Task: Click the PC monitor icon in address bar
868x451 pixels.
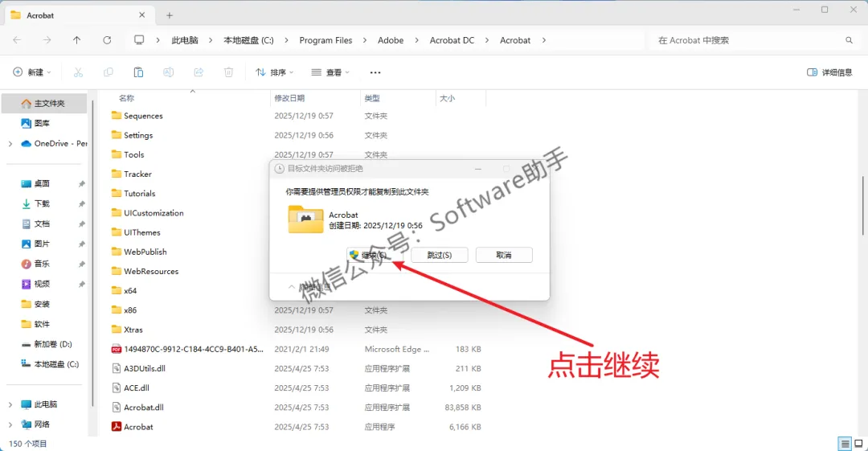Action: 139,40
